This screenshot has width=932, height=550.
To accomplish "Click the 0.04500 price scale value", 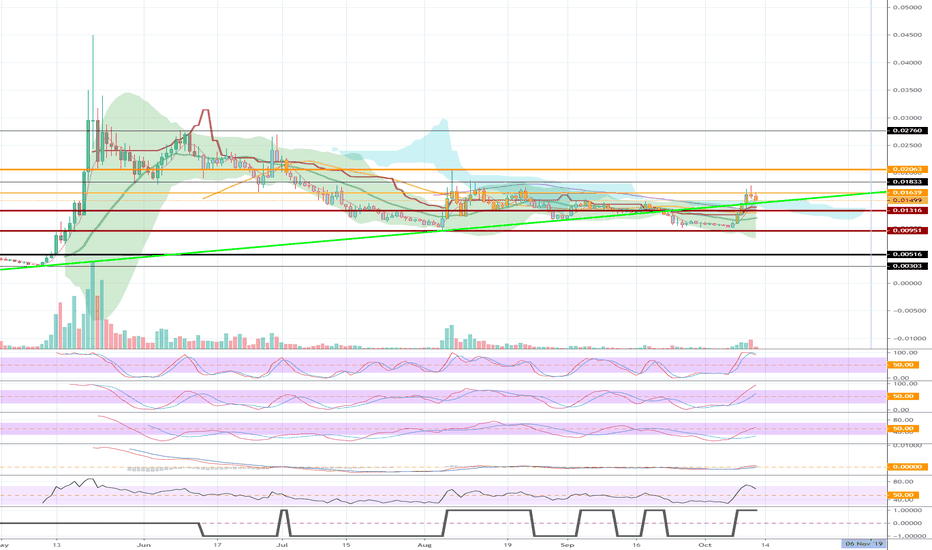I will 908,35.
